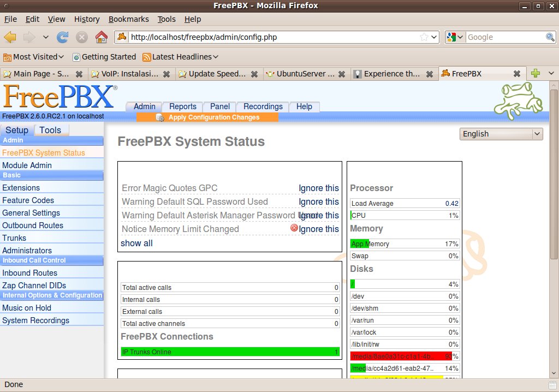The image size is (559, 392).
Task: Click the Forward arrow button
Action: click(29, 37)
